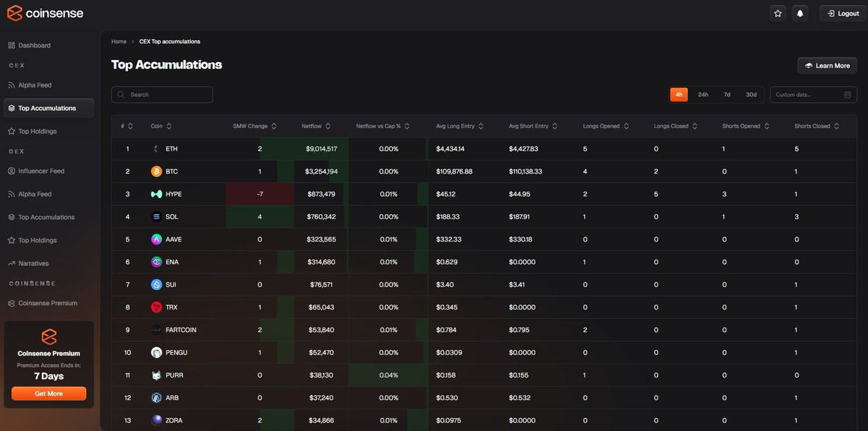Click the AAVE coin icon
Viewport: 868px width, 431px height.
pyautogui.click(x=156, y=239)
